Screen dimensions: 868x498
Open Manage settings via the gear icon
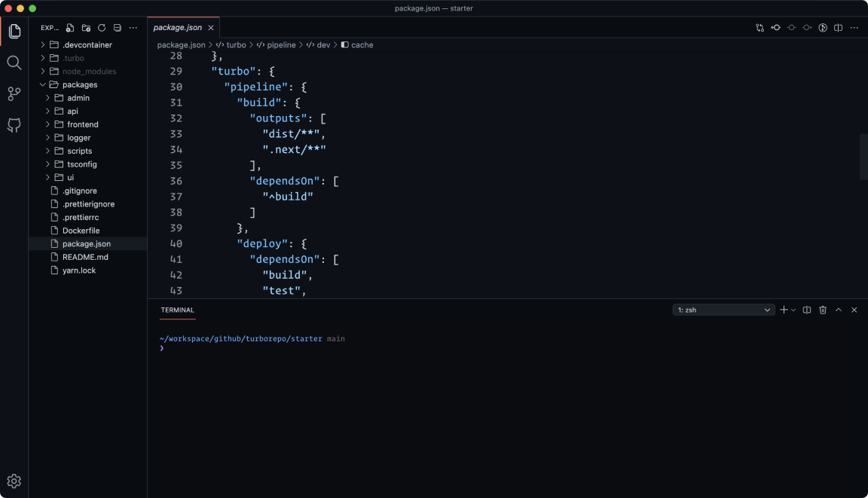pos(14,481)
